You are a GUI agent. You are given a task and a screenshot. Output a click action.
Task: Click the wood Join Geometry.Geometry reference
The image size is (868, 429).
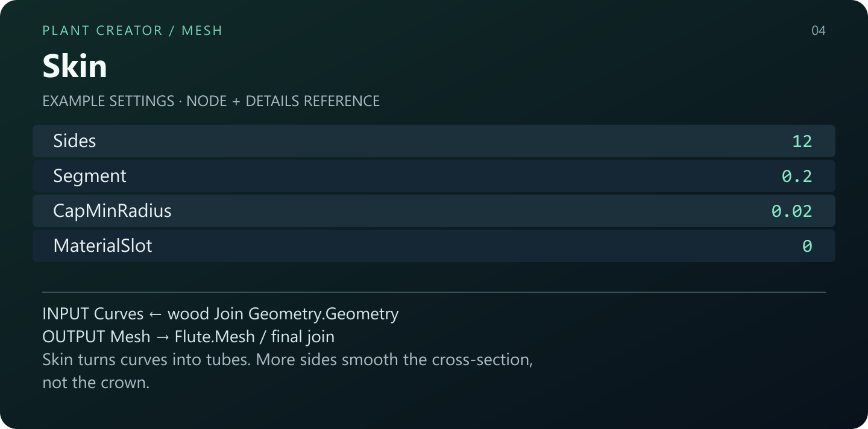coord(283,314)
